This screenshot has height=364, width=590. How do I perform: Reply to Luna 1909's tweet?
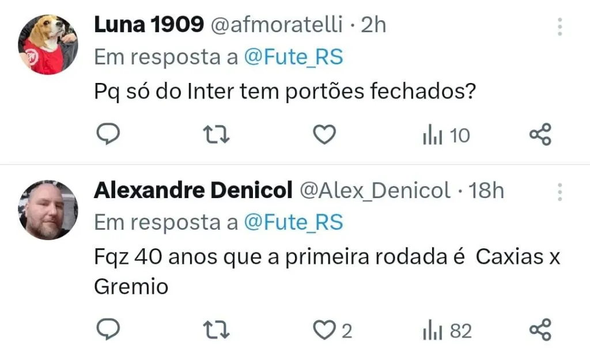pos(107,135)
